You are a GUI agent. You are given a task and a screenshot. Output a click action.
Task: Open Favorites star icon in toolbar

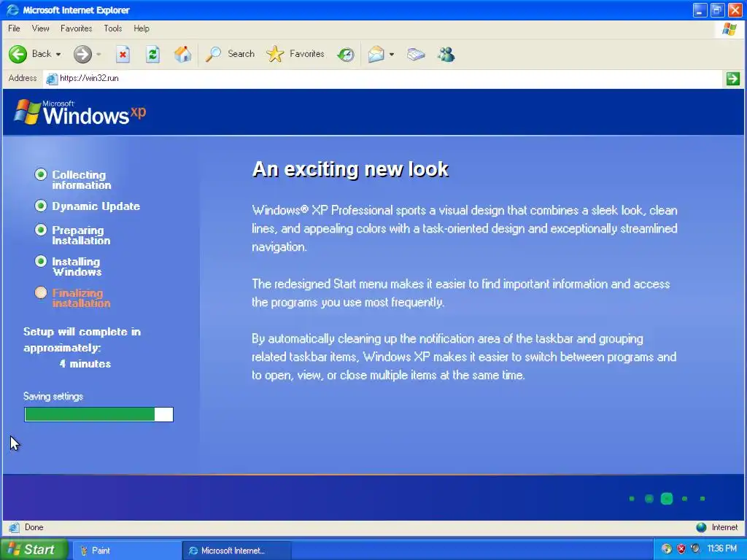pyautogui.click(x=275, y=54)
